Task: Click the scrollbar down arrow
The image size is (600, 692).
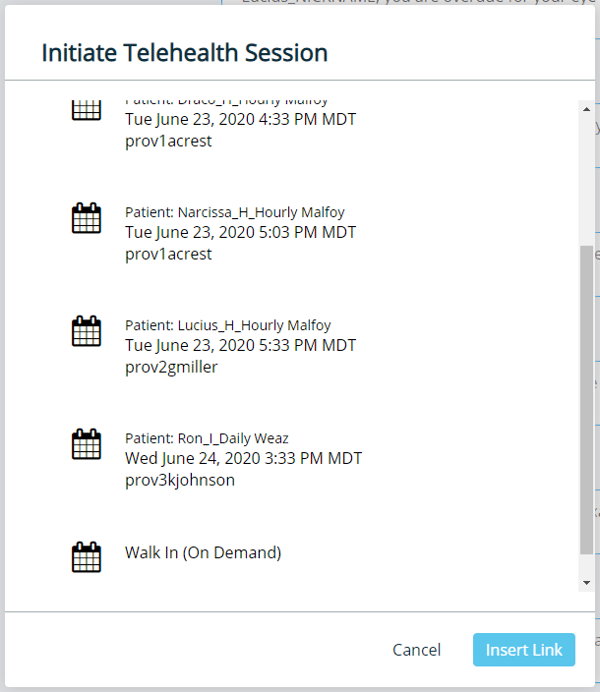Action: click(586, 582)
